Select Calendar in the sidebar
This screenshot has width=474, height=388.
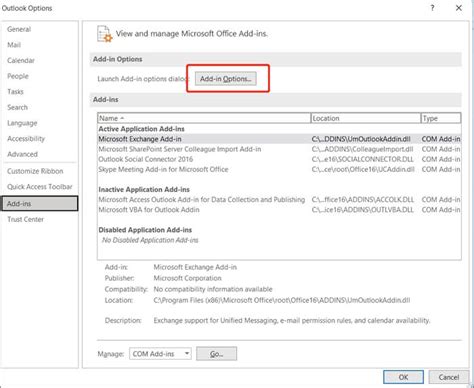click(21, 60)
